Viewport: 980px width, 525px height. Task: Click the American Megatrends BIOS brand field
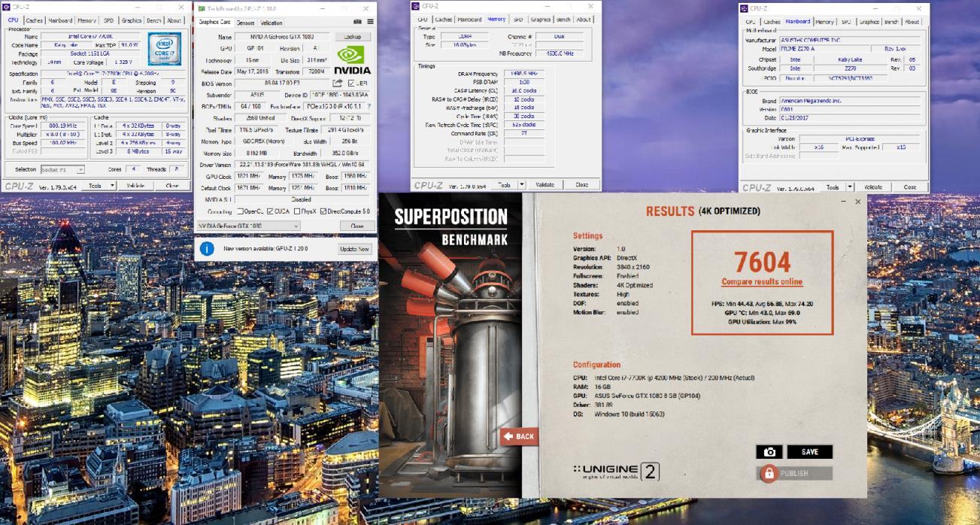[848, 100]
